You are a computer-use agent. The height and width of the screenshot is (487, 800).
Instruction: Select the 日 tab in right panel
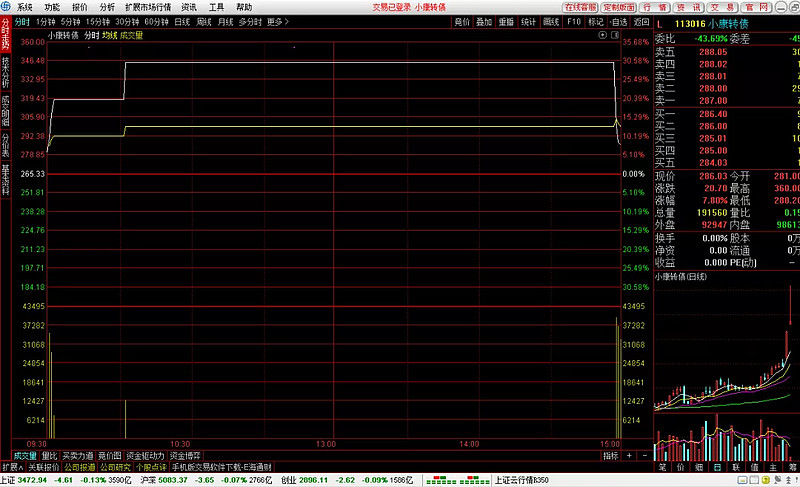pos(717,467)
